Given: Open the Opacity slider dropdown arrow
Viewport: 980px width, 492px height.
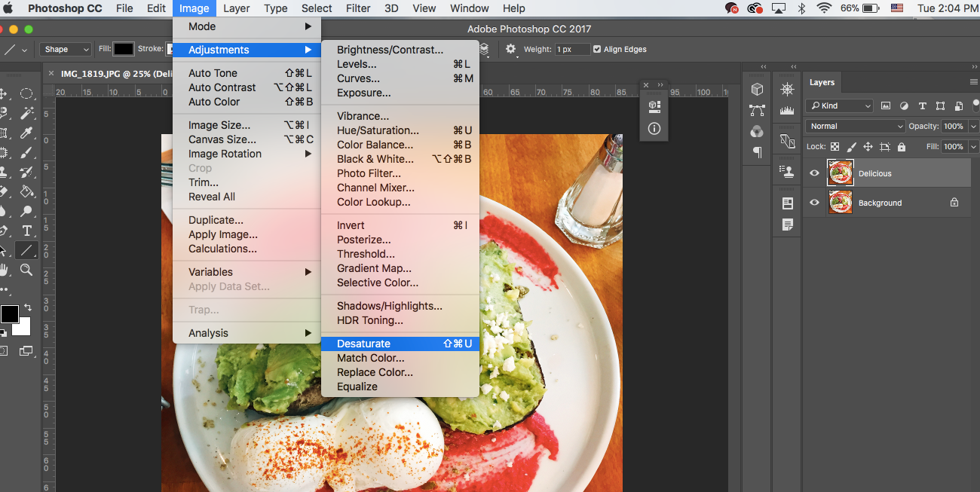Looking at the screenshot, I should [973, 127].
